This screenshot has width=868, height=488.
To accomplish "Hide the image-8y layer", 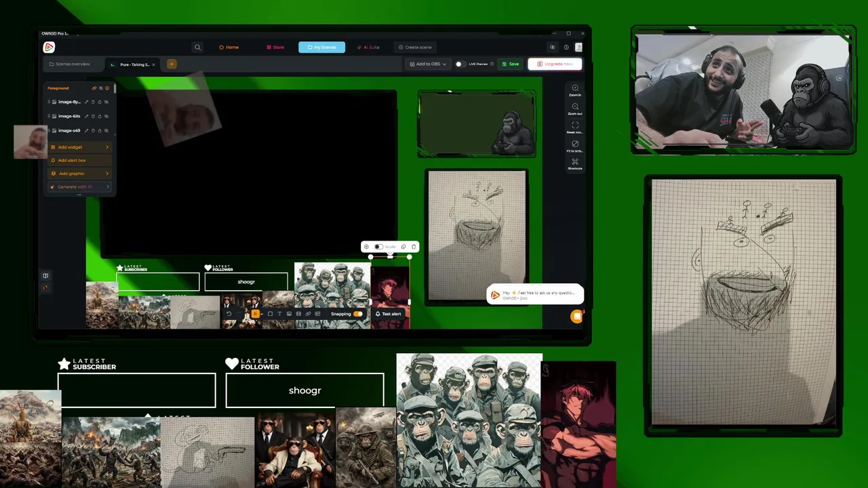I will click(106, 102).
